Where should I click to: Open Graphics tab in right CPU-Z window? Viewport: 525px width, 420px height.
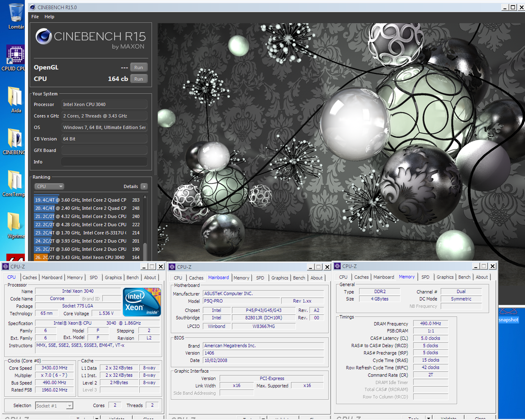[445, 277]
